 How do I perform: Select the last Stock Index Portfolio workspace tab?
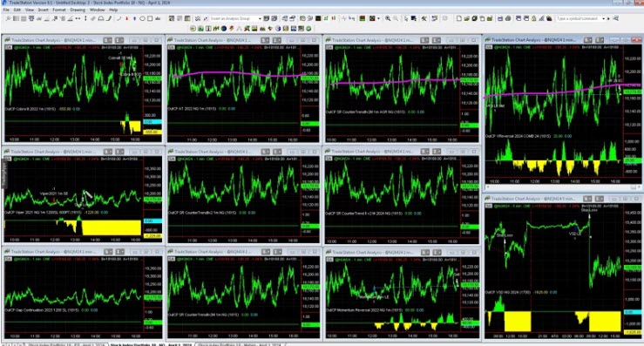[x=239, y=344]
